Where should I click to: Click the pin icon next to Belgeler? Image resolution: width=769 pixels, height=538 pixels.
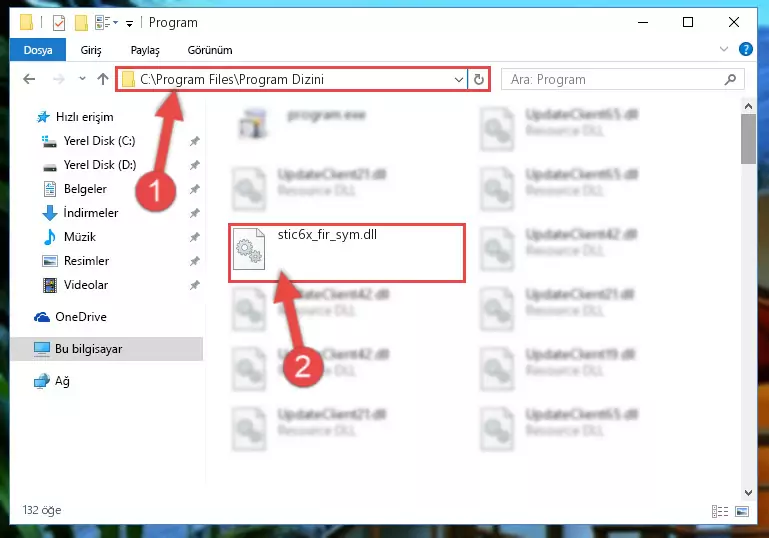click(195, 189)
